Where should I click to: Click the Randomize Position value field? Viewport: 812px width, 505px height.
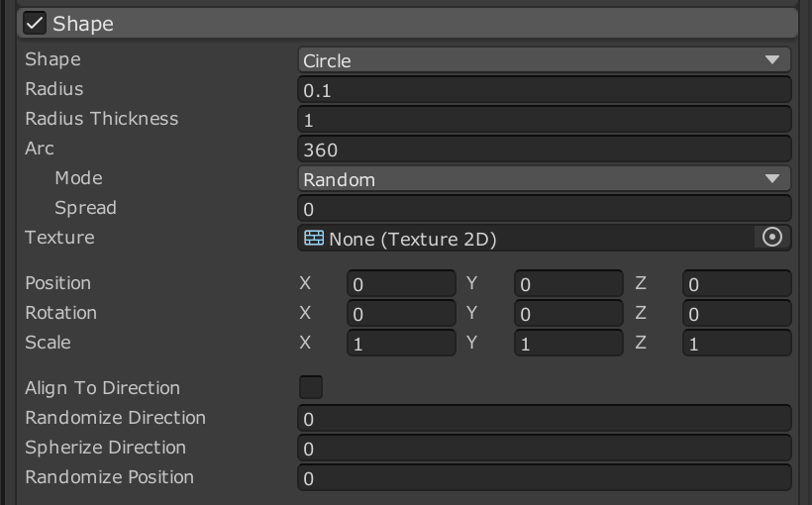click(545, 478)
